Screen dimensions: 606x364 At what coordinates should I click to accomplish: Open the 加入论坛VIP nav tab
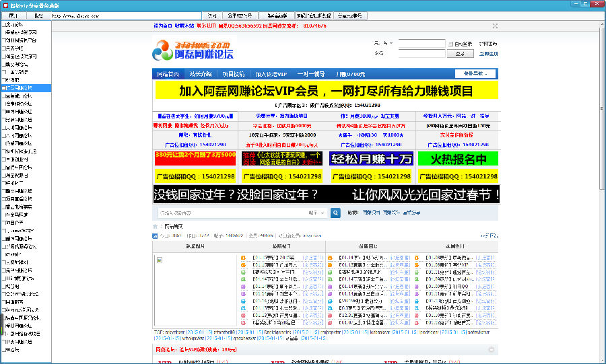(x=271, y=74)
